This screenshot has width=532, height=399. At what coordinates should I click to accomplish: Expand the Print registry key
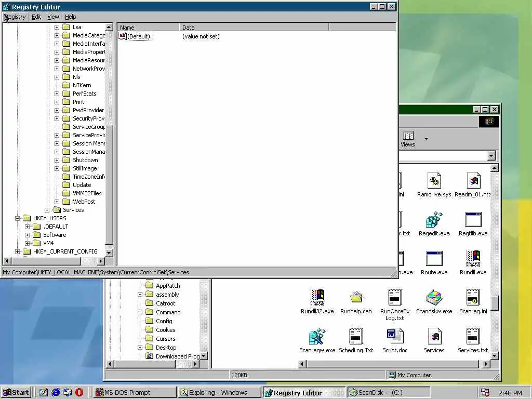[57, 102]
